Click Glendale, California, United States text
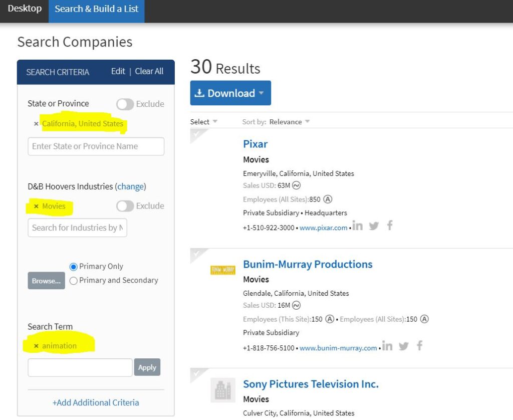This screenshot has width=513, height=420. pyautogui.click(x=296, y=293)
